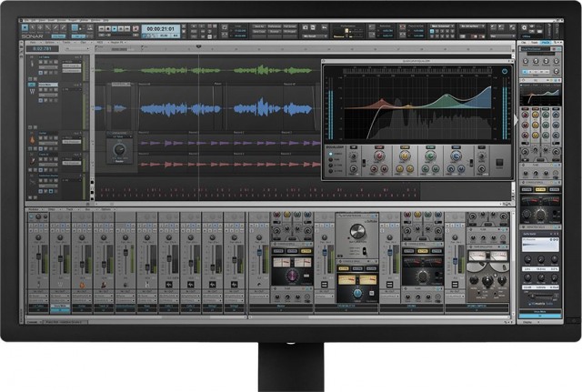Toggle the EQ power button
The image size is (582, 392).
click(505, 70)
